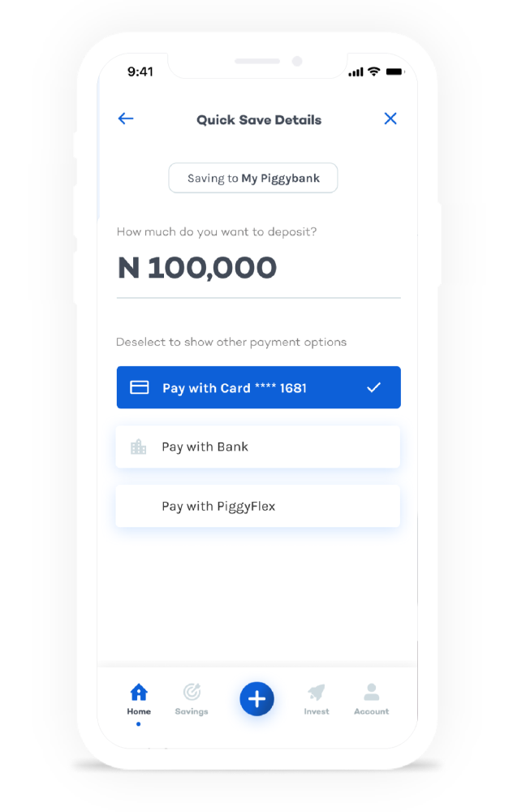This screenshot has width=513, height=812.
Task: Click the credit card icon
Action: point(140,387)
